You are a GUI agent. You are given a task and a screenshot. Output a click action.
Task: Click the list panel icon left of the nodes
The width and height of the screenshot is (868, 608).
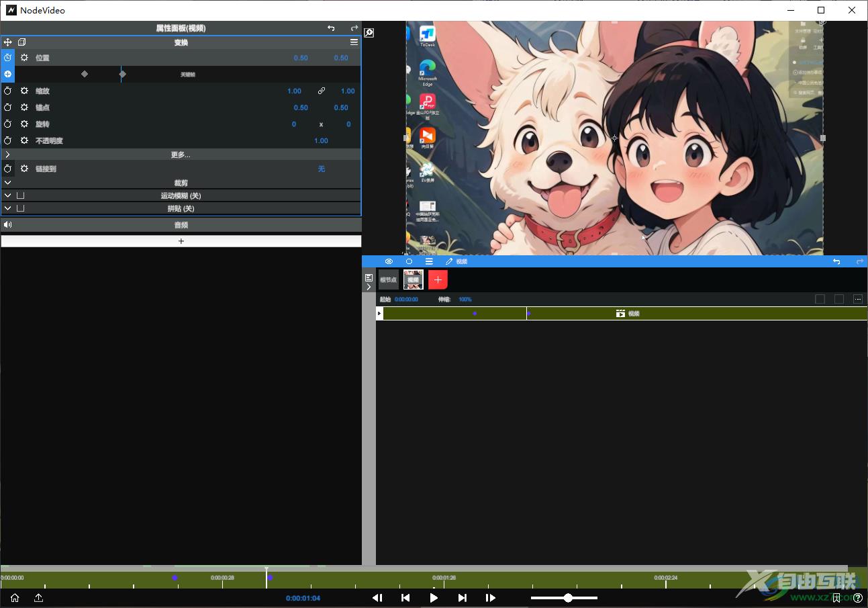[369, 277]
